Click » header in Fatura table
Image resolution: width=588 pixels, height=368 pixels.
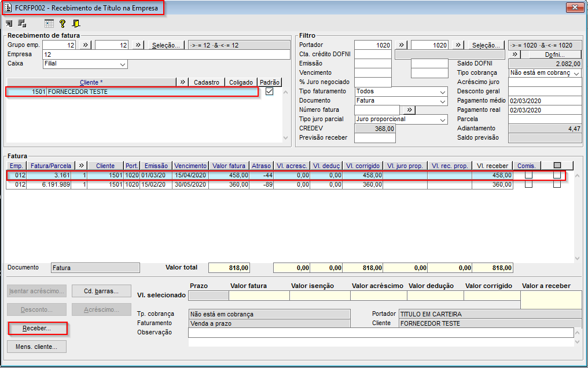[x=82, y=166]
